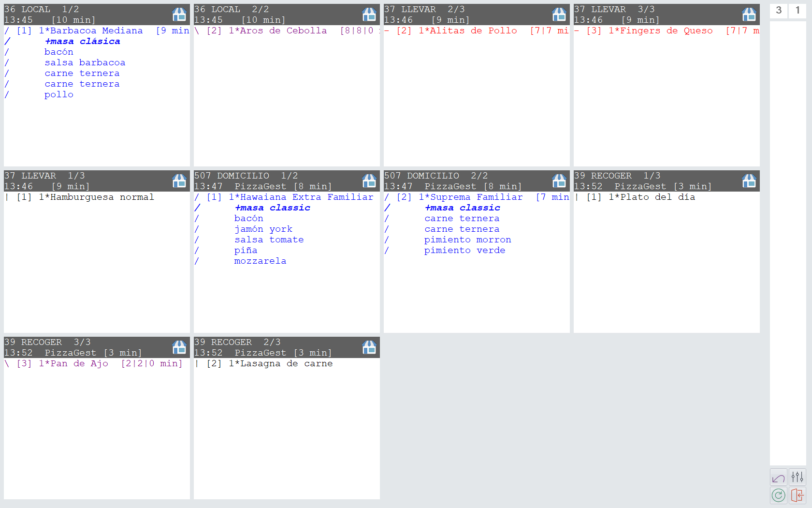Click store icon on 507 DOMICILIO 1/2 ticket
Image resolution: width=812 pixels, height=508 pixels.
369,181
